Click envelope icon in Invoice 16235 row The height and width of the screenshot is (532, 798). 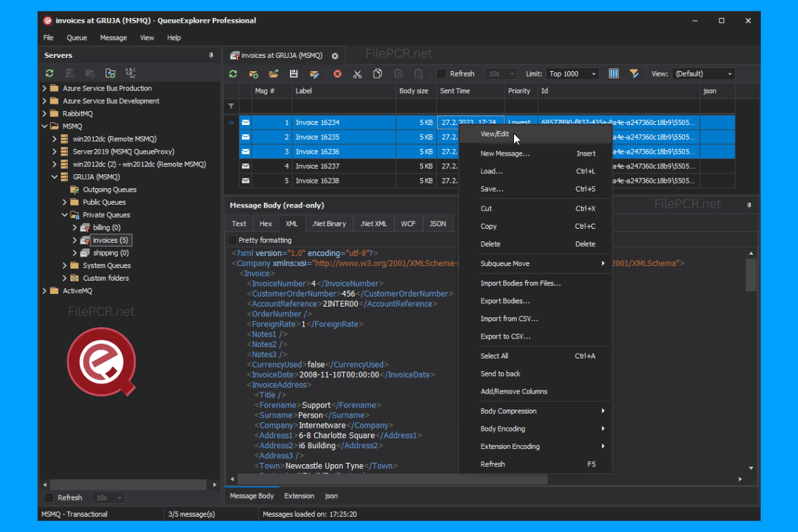point(245,137)
